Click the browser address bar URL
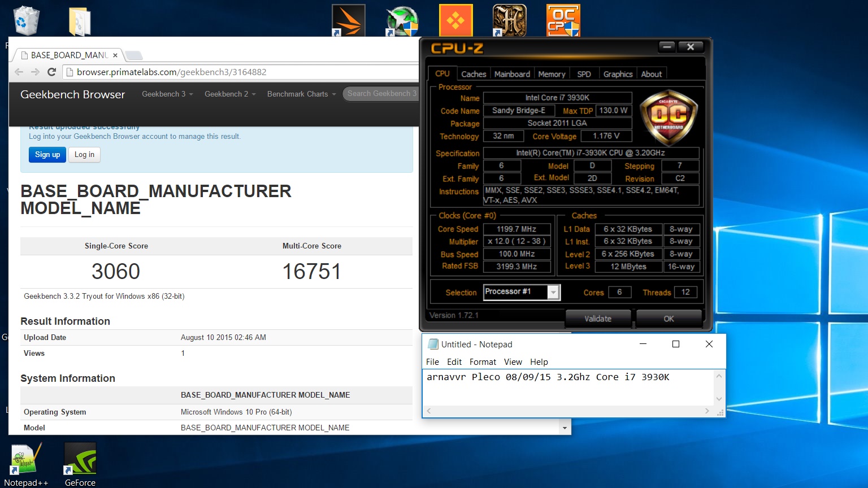Screen dimensions: 868x488 pos(171,72)
